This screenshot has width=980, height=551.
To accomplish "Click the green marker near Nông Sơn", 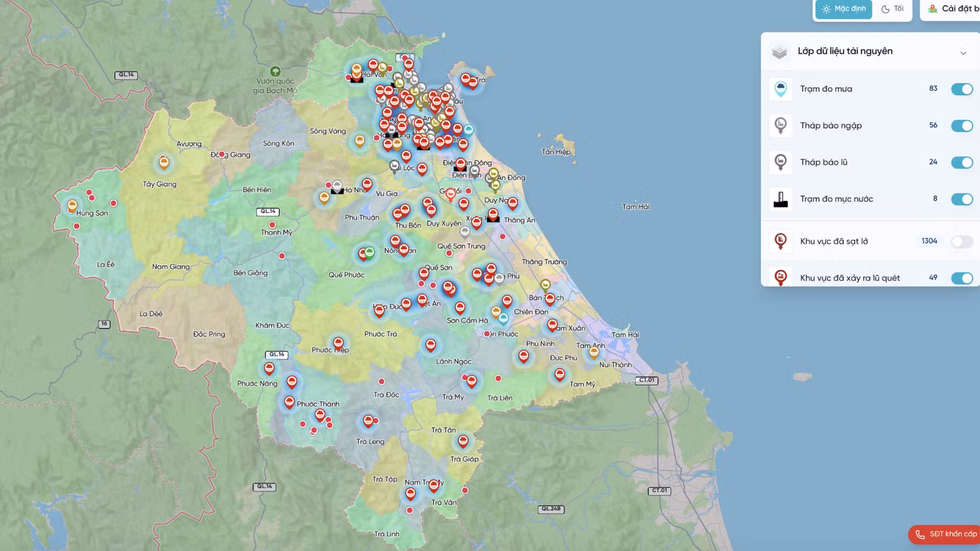I will click(x=369, y=253).
